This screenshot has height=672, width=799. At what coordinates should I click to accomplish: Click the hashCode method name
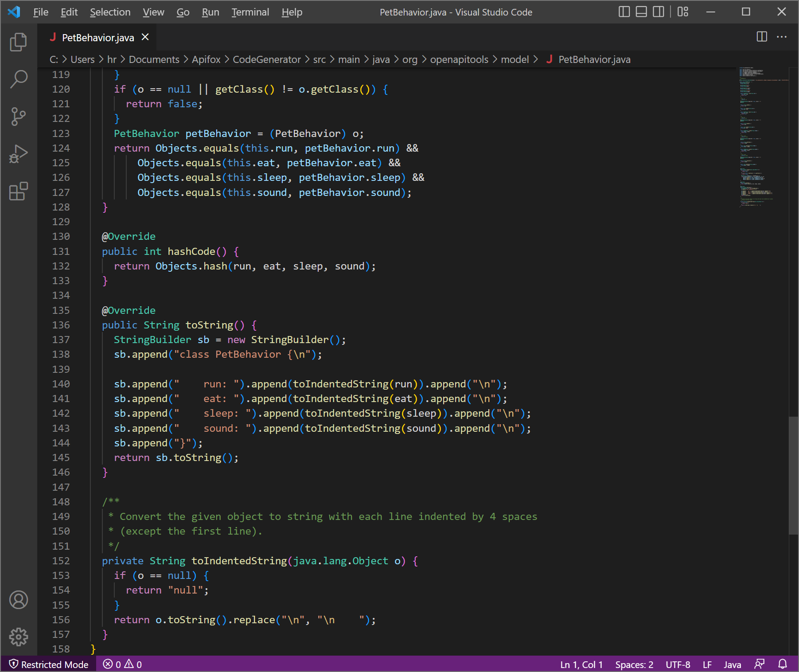[x=191, y=251]
